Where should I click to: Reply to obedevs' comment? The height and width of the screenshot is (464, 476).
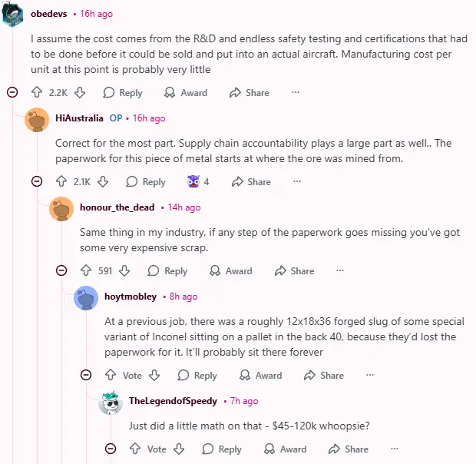pyautogui.click(x=123, y=92)
